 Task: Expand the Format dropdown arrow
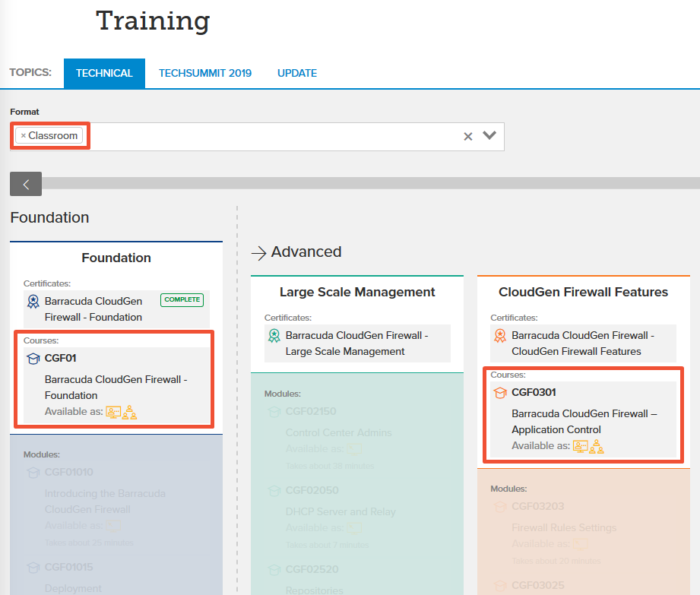pos(489,135)
